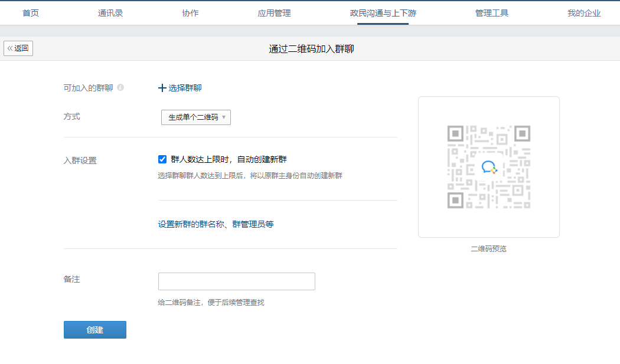
Task: Open the 首页 tab
Action: click(x=31, y=13)
